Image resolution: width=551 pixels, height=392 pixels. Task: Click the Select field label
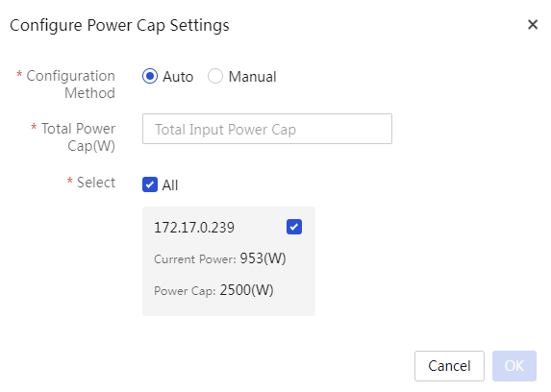[x=96, y=183]
